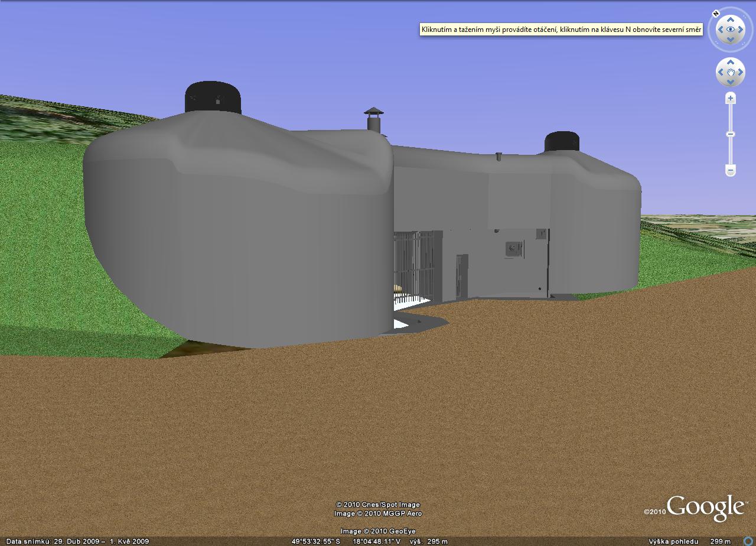Viewport: 756px width, 546px height.
Task: Click the eye icon in Look joystick
Action: [x=731, y=29]
